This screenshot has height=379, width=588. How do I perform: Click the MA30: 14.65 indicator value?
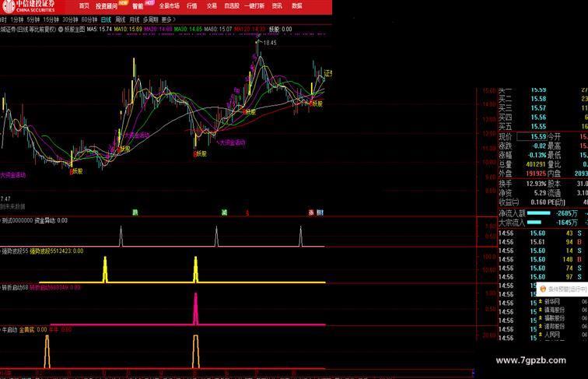coord(188,30)
